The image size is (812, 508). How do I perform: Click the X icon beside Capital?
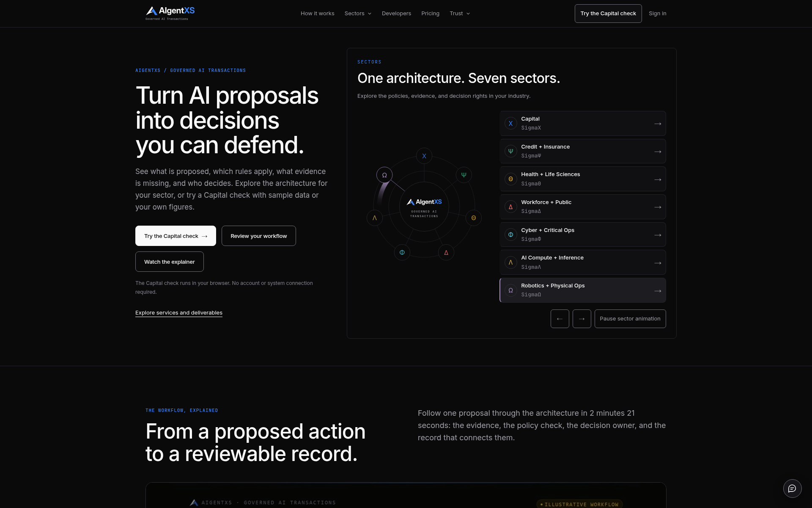click(511, 124)
